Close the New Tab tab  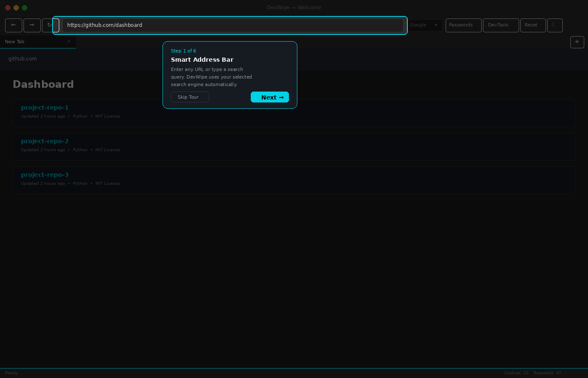(69, 42)
